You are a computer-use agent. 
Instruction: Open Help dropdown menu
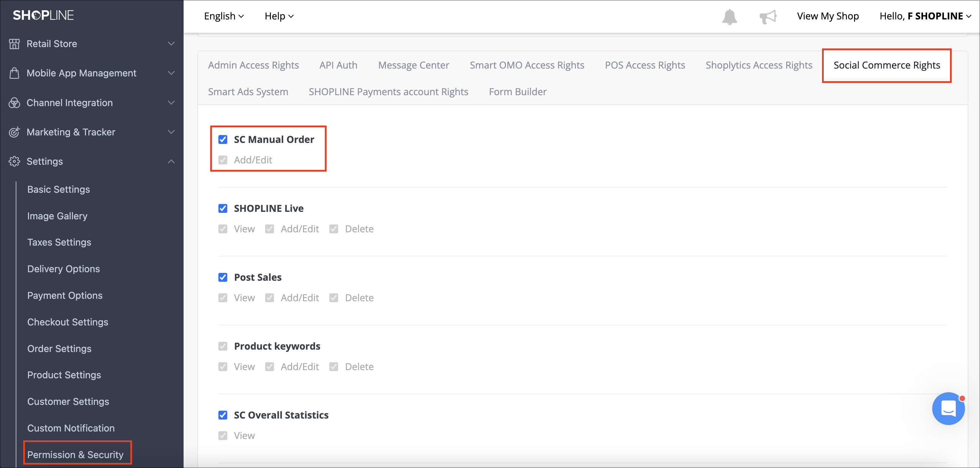point(279,16)
